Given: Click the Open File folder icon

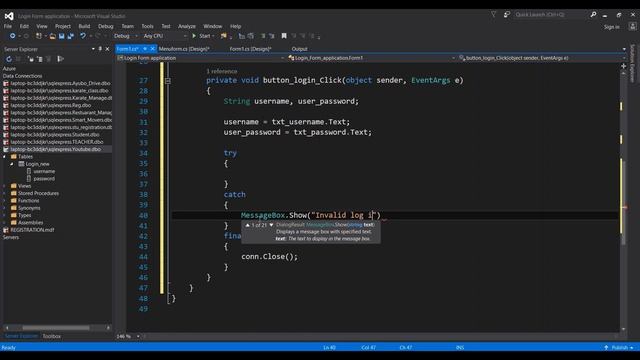Looking at the screenshot, I should coord(53,36).
